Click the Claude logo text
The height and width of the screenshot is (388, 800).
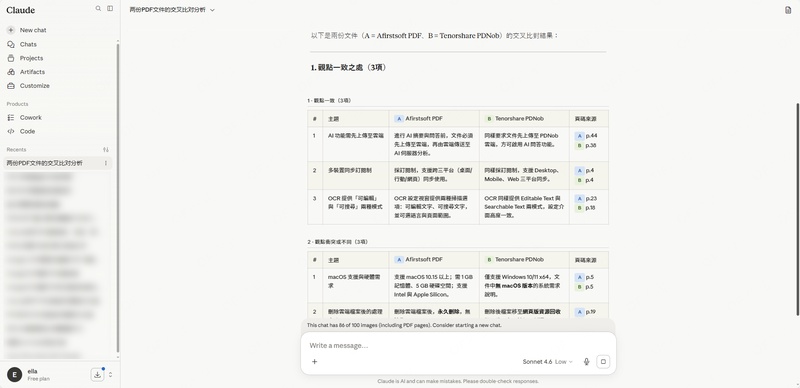click(x=21, y=10)
